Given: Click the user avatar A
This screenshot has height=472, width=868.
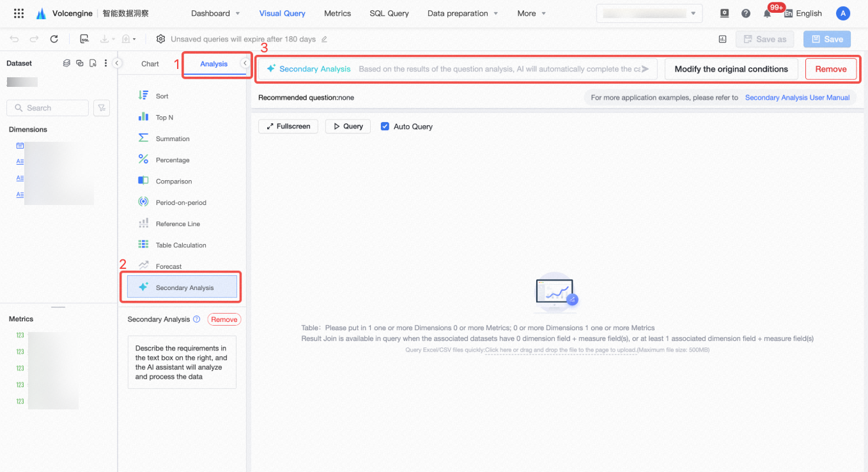Looking at the screenshot, I should [843, 13].
